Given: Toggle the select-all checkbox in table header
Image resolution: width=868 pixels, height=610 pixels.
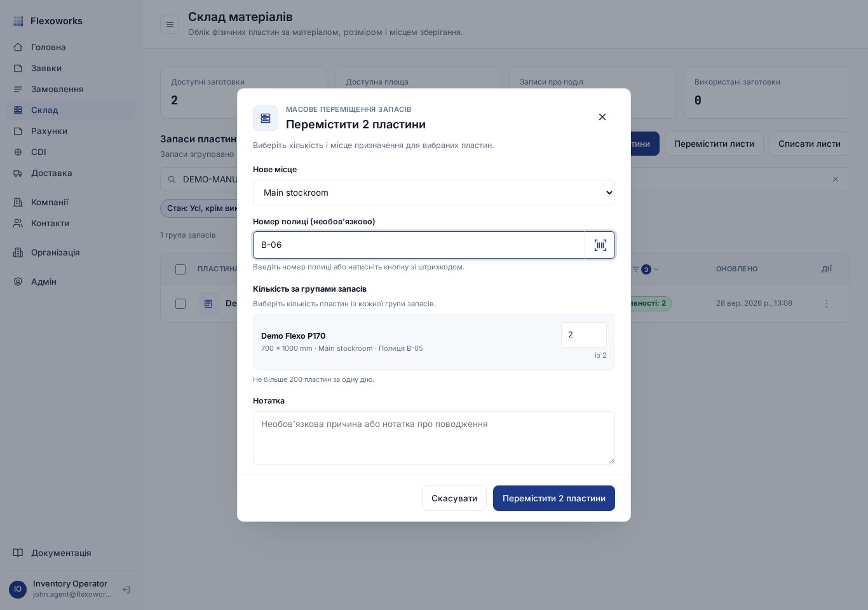Looking at the screenshot, I should [x=180, y=269].
